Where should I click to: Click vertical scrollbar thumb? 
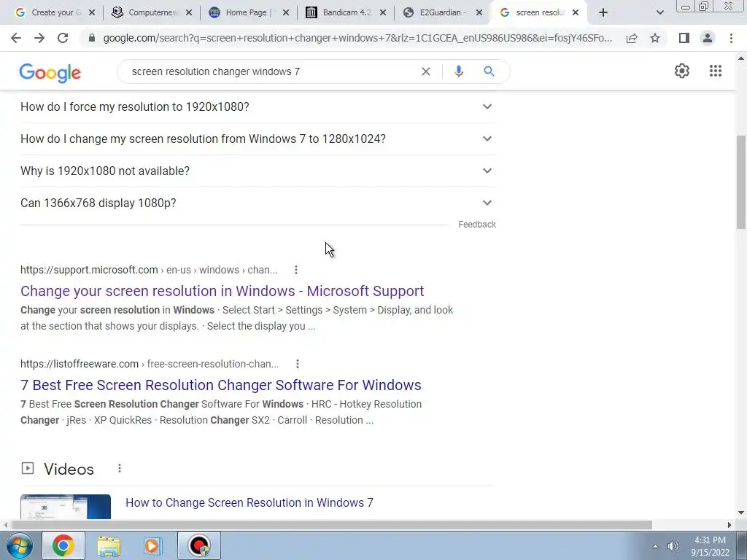741,182
